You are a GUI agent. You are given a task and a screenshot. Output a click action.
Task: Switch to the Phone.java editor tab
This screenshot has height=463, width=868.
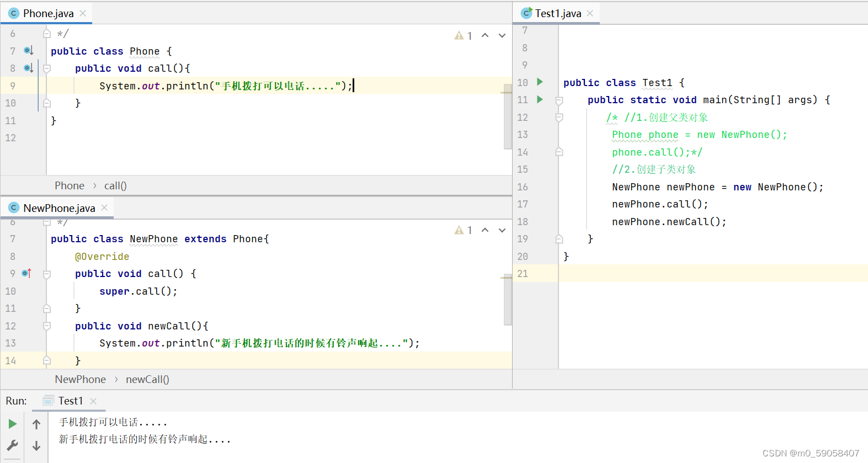(x=47, y=13)
